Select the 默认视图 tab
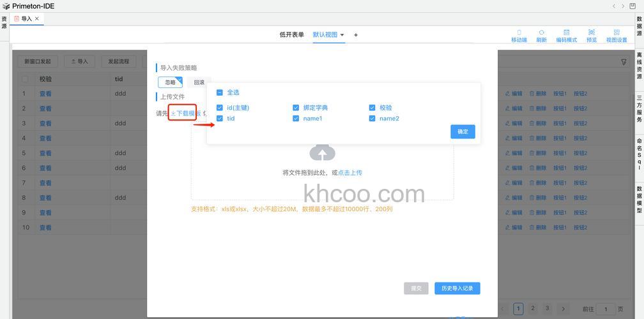This screenshot has height=319, width=644. [x=325, y=35]
